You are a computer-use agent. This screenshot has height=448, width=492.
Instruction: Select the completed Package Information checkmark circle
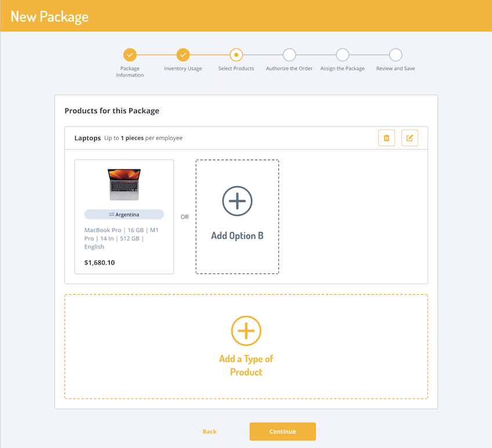(x=130, y=55)
